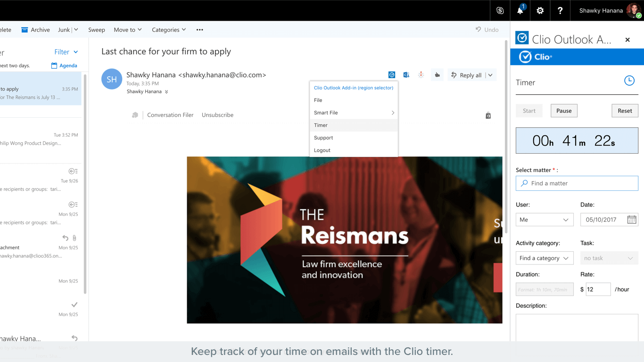Click the like thumbs-up icon
This screenshot has width=644, height=362.
(437, 75)
